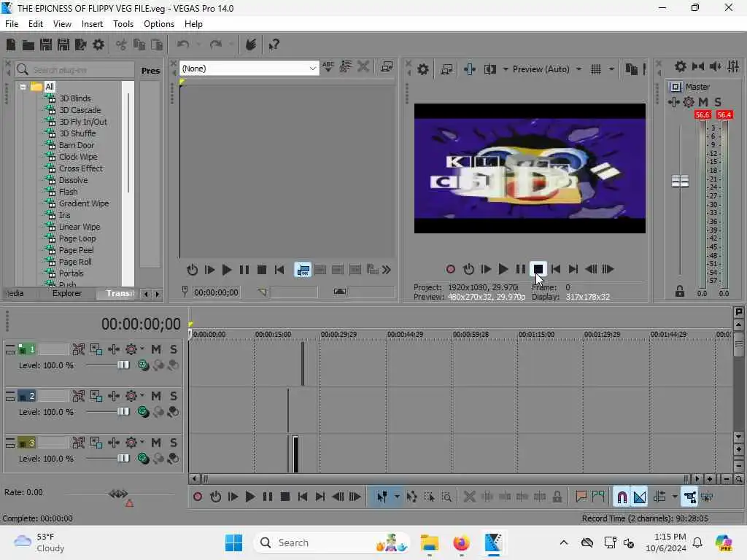This screenshot has width=747, height=560.
Task: Lock the Master fader channels padlock
Action: tap(680, 291)
